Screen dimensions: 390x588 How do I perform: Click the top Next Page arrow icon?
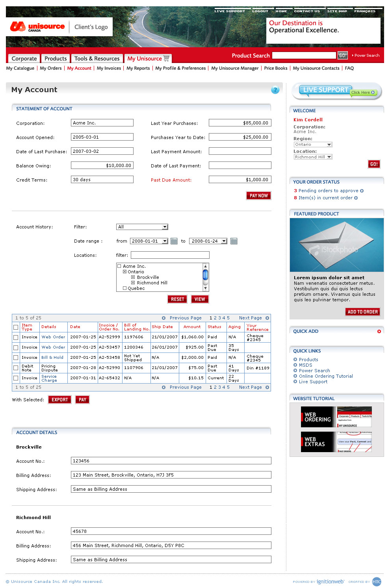(x=267, y=318)
